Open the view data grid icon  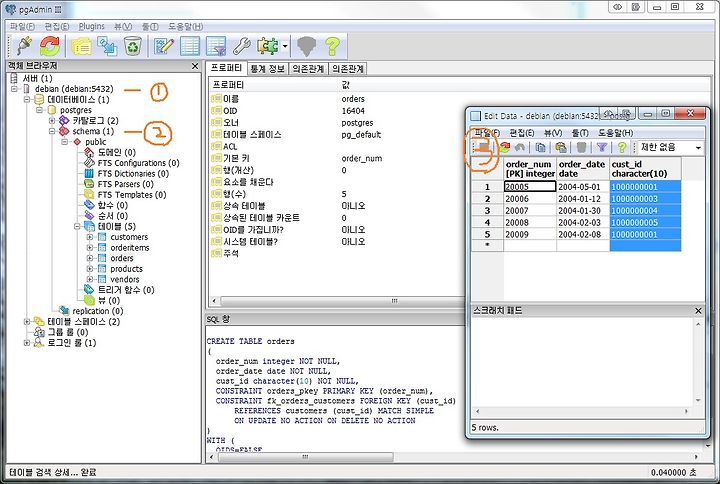(190, 46)
